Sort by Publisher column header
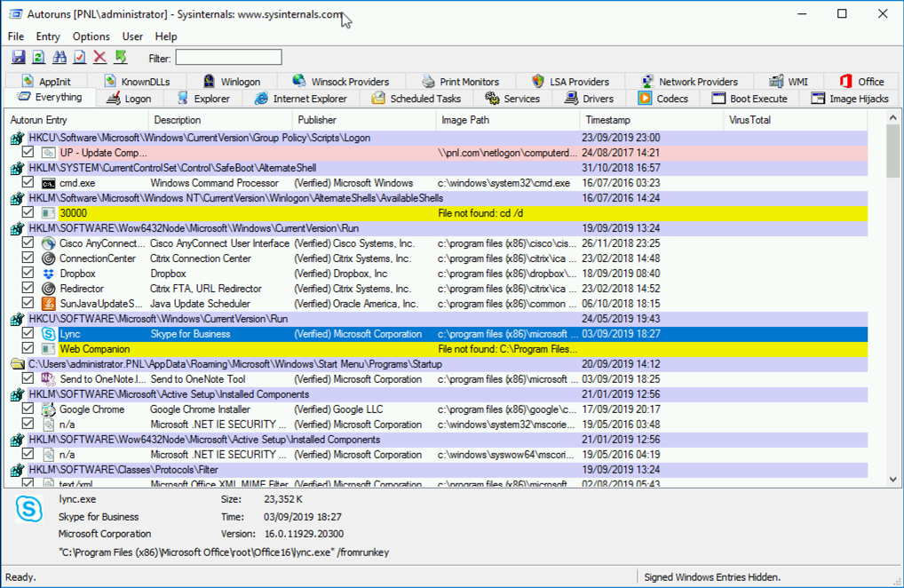The height and width of the screenshot is (588, 904). 364,120
